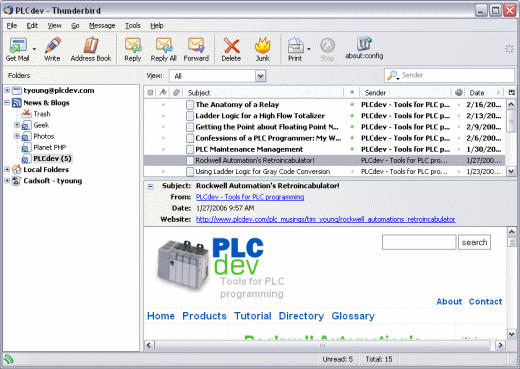Expand the Geek folder
This screenshot has height=369, width=520.
(x=17, y=125)
